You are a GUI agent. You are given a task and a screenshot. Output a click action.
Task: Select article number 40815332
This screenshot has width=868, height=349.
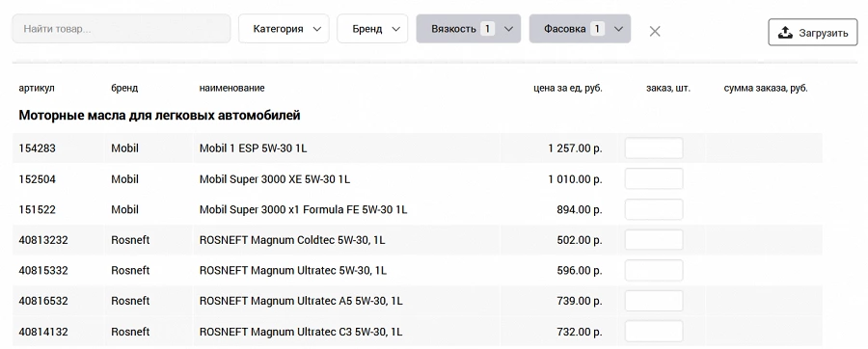[43, 271]
